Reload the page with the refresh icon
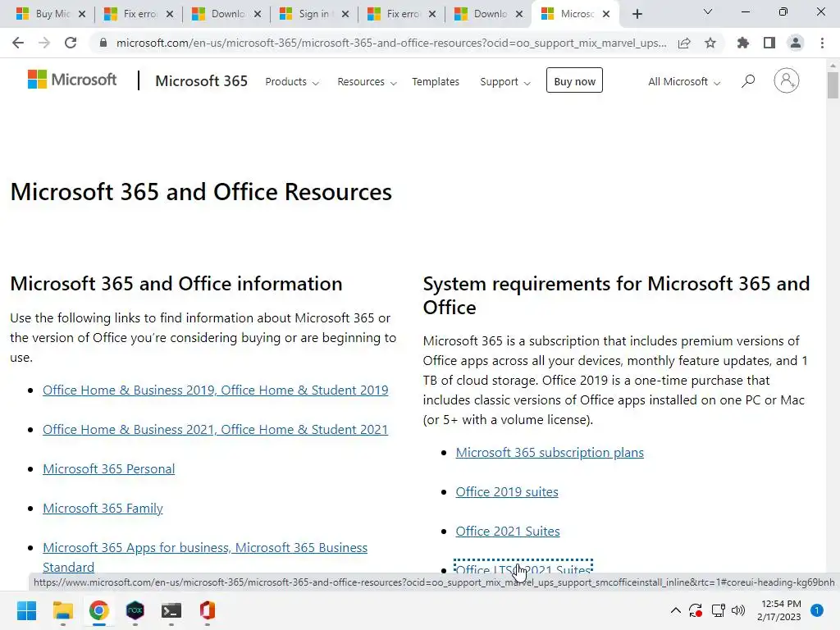 (x=71, y=43)
